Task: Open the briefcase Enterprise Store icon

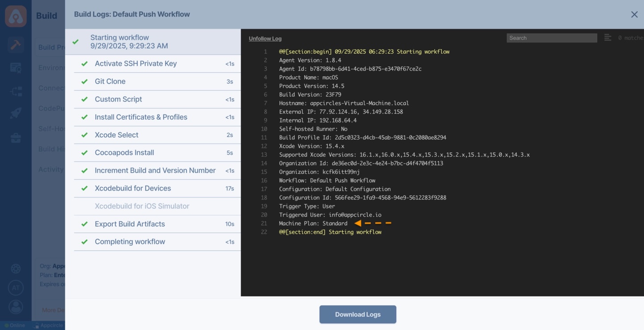Action: [x=16, y=138]
